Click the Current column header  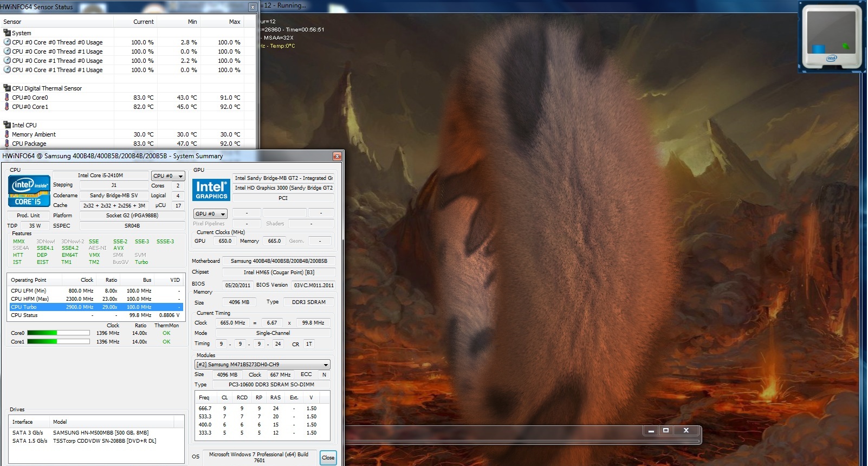135,22
